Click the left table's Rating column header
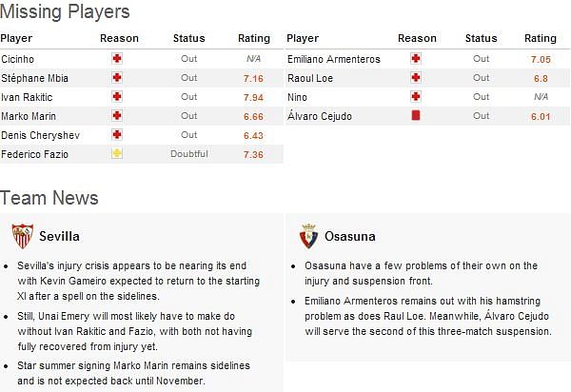Screen dimensions: 571x392 point(254,38)
